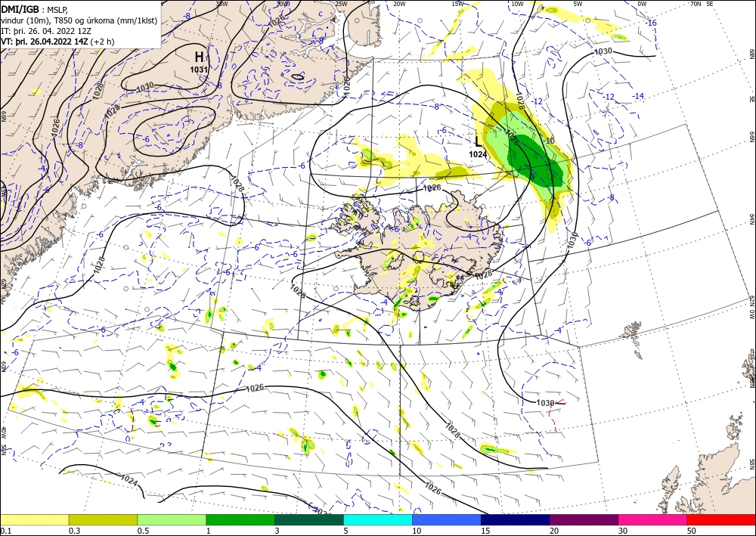The width and height of the screenshot is (756, 536).
Task: Click the '0W' longitude label at top
Action: [x=642, y=4]
